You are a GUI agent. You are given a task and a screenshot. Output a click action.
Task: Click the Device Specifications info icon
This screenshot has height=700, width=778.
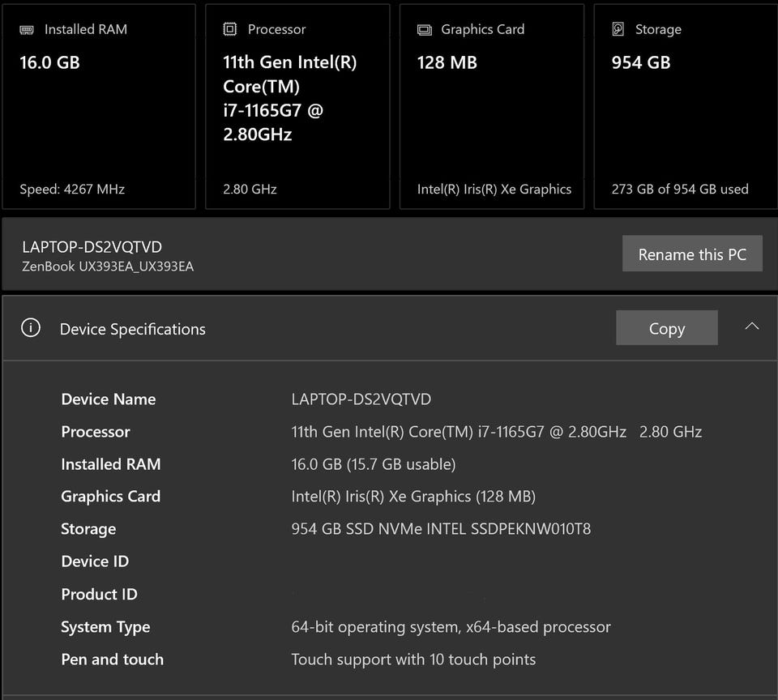31,328
